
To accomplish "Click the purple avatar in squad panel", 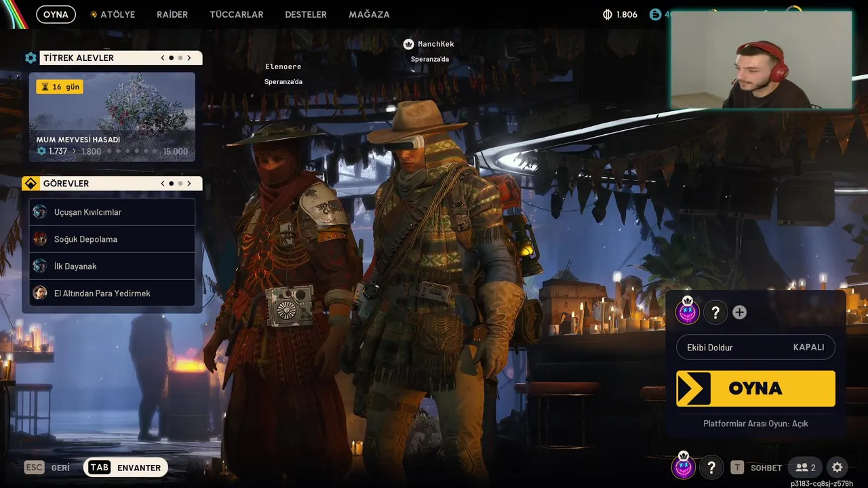I will coord(688,312).
